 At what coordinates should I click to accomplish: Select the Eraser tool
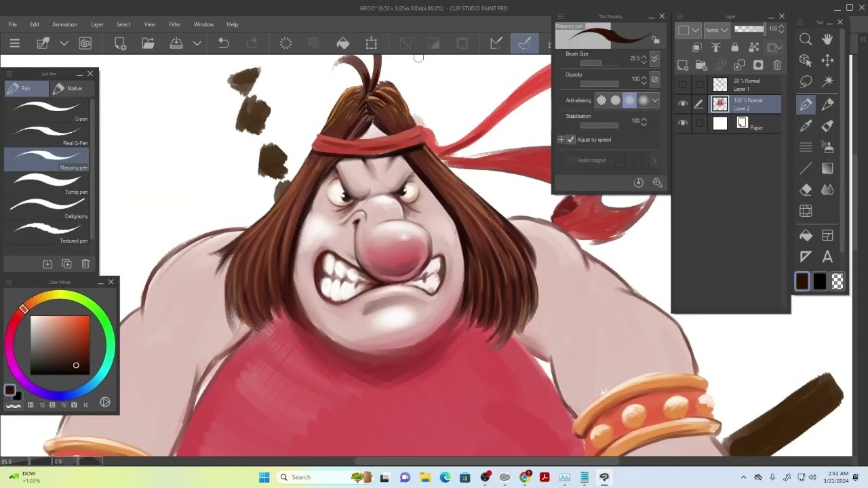pos(806,190)
